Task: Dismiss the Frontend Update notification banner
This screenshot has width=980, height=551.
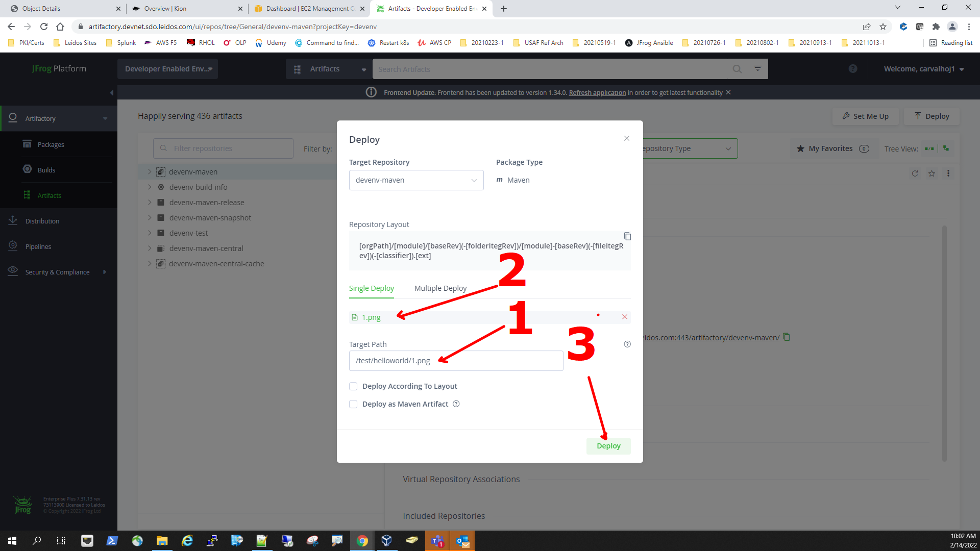Action: pyautogui.click(x=728, y=92)
